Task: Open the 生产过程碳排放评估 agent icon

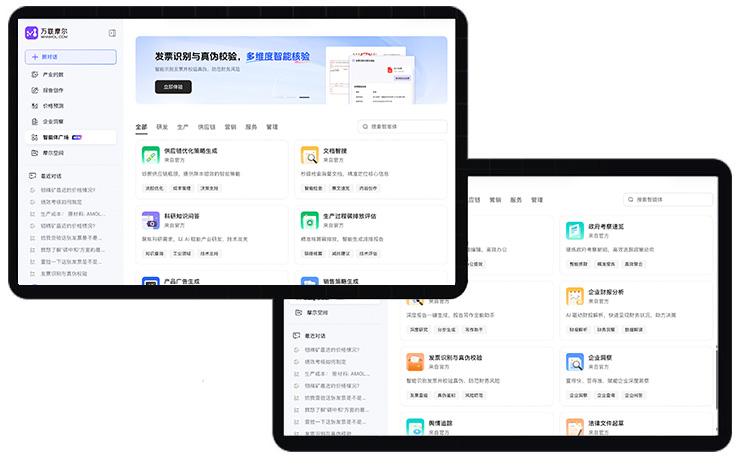Action: tap(309, 220)
